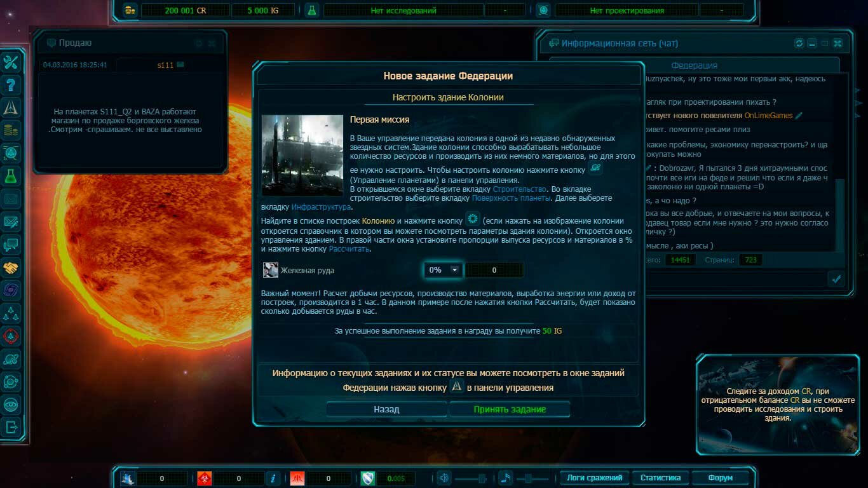Open the trade handshake icon in sidebar

point(12,268)
